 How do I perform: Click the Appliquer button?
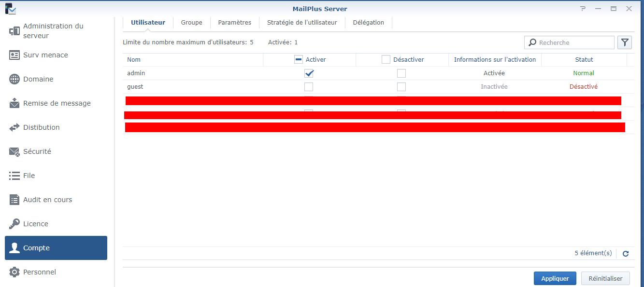click(x=555, y=278)
